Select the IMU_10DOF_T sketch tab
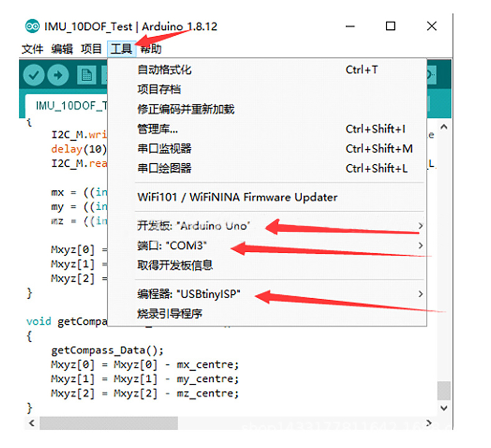This screenshot has height=448, width=491. (66, 106)
